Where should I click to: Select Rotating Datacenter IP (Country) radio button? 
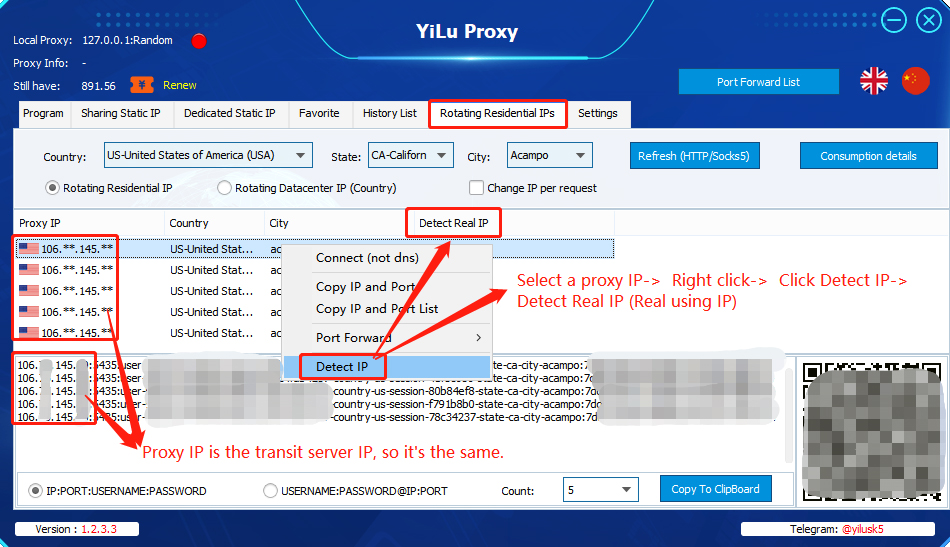pyautogui.click(x=224, y=188)
